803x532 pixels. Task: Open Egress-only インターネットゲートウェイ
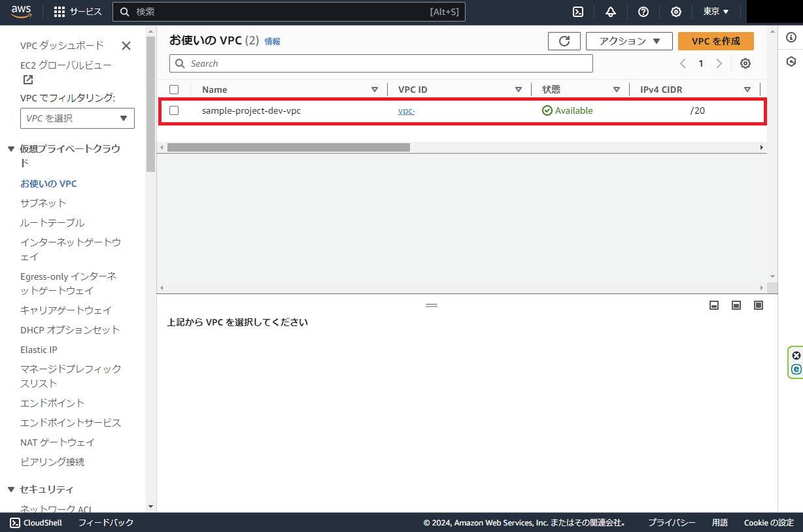pyautogui.click(x=69, y=284)
